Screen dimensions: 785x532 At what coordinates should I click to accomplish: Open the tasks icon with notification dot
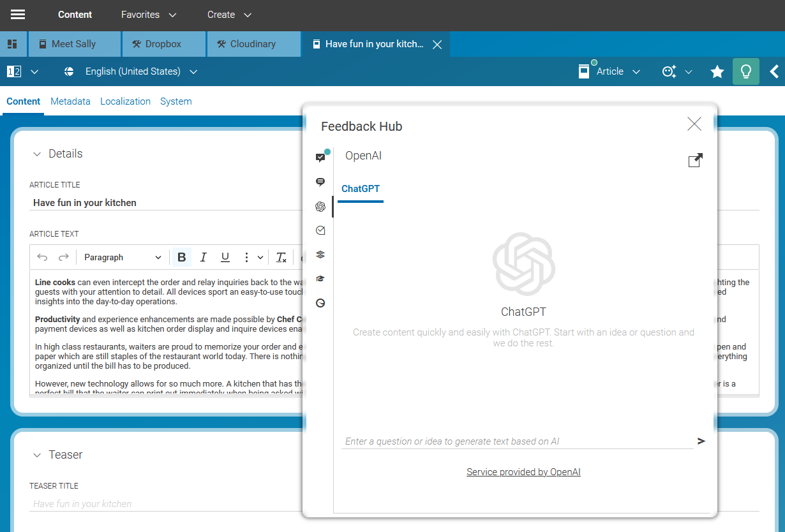(x=320, y=158)
